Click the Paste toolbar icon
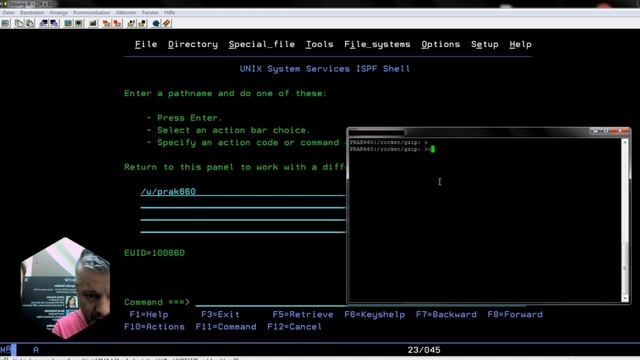This screenshot has height=360, width=640. tap(30, 23)
